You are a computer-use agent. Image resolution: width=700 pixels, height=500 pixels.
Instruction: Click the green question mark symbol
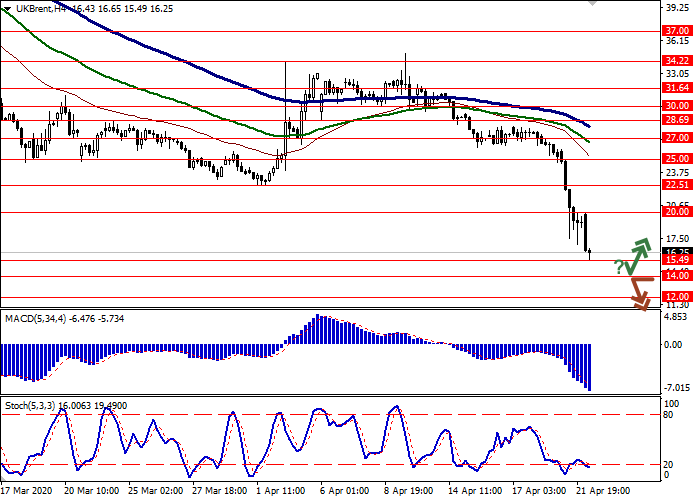(x=619, y=266)
